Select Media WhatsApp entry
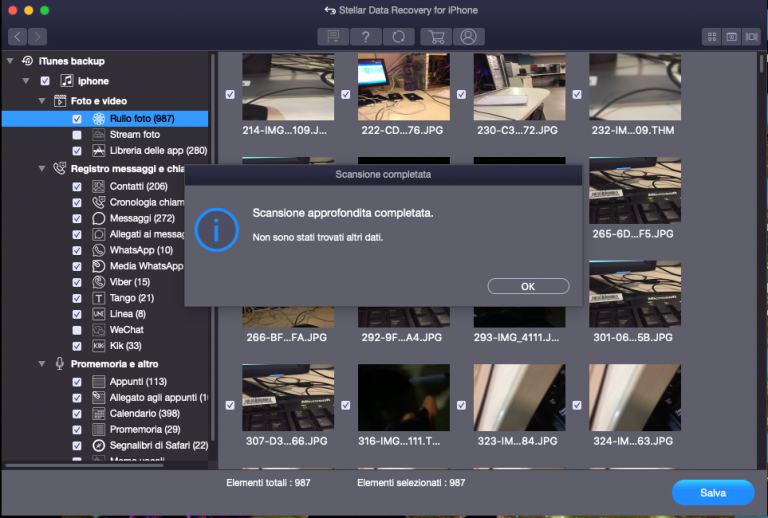768x518 pixels. [146, 266]
